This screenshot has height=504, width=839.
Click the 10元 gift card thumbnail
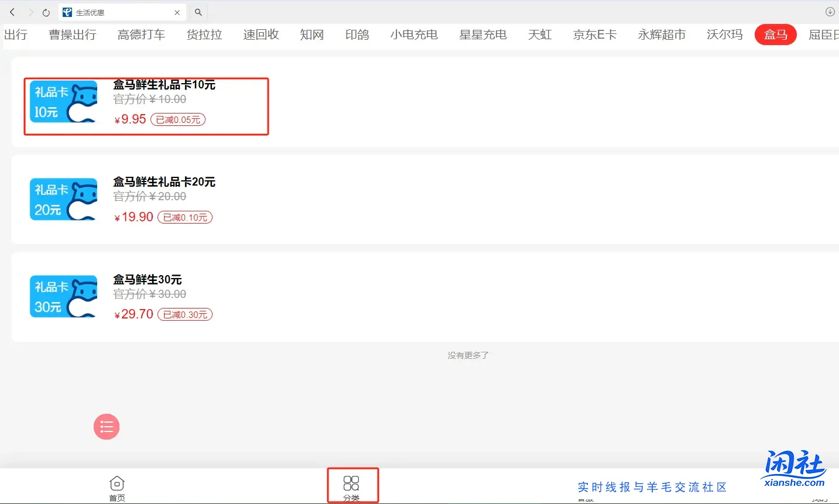coord(63,102)
